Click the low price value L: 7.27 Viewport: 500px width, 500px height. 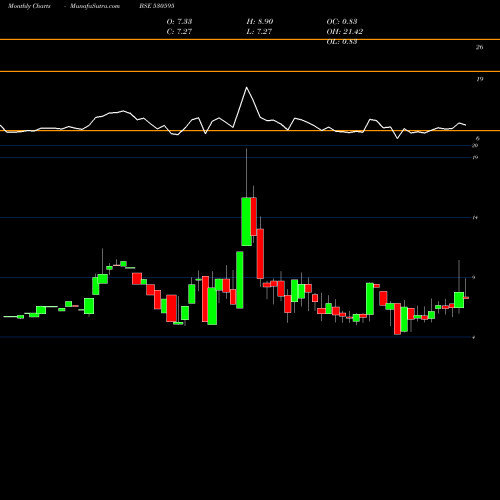click(259, 31)
